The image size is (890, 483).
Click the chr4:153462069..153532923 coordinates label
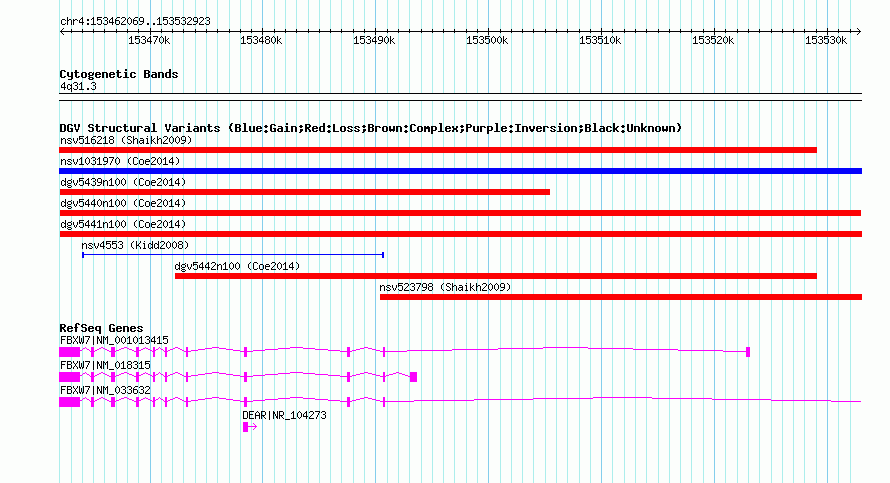pos(135,22)
